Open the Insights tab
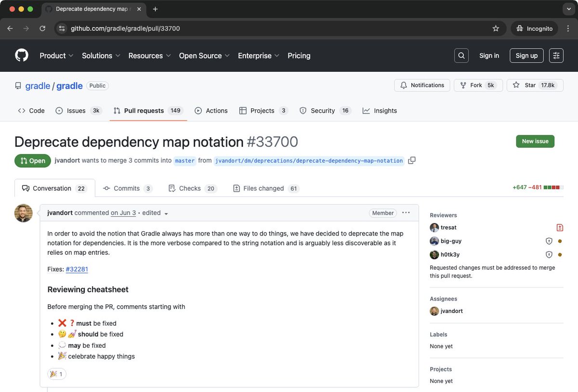The height and width of the screenshot is (392, 578). 380,110
